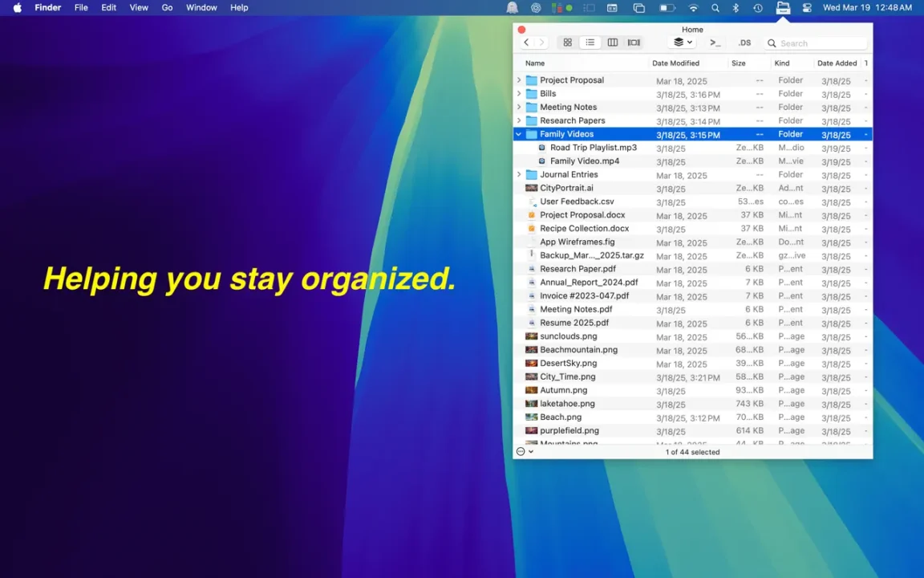
Task: Open the stacked layers dropdown
Action: (683, 43)
